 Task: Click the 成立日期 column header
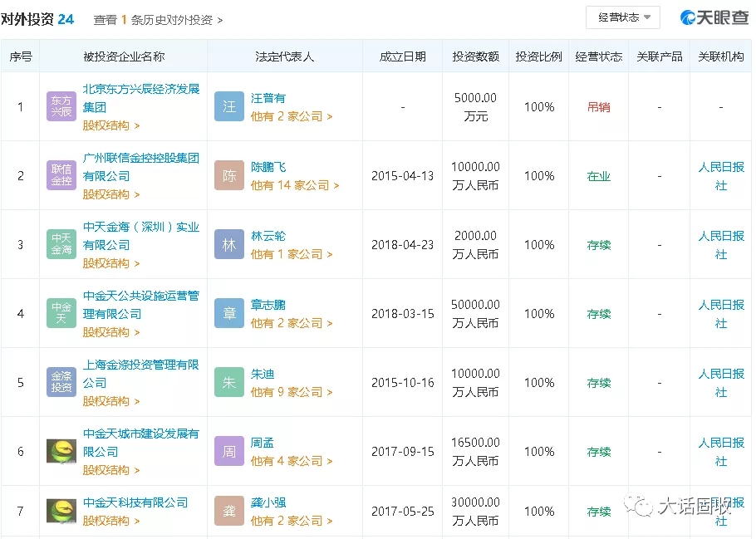pos(402,56)
